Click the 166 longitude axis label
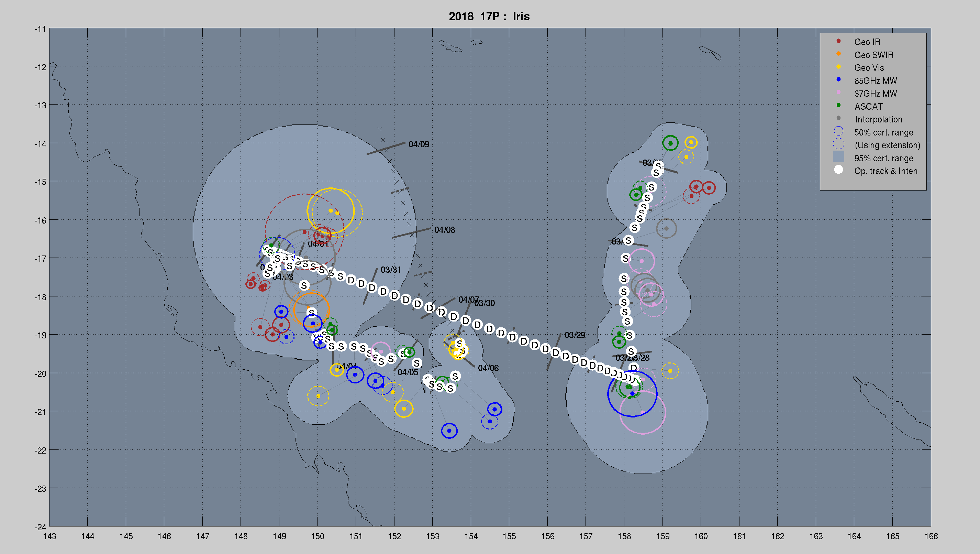This screenshot has height=554, width=980. click(931, 536)
